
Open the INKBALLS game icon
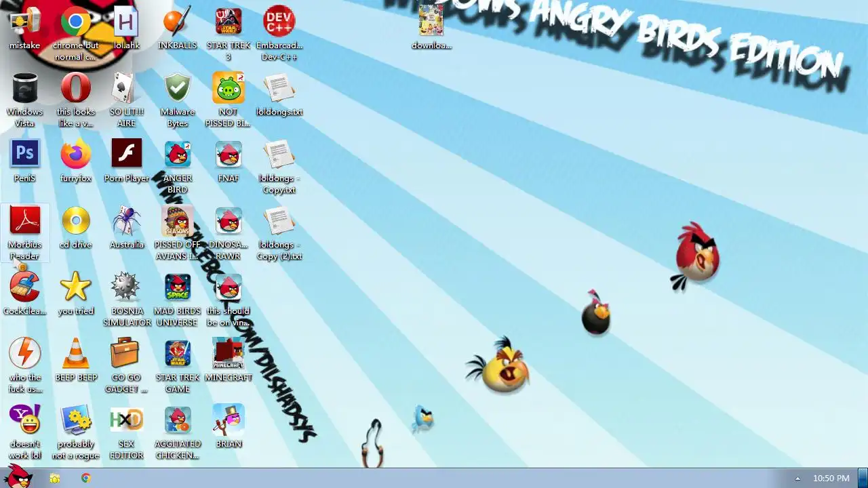[x=178, y=28]
